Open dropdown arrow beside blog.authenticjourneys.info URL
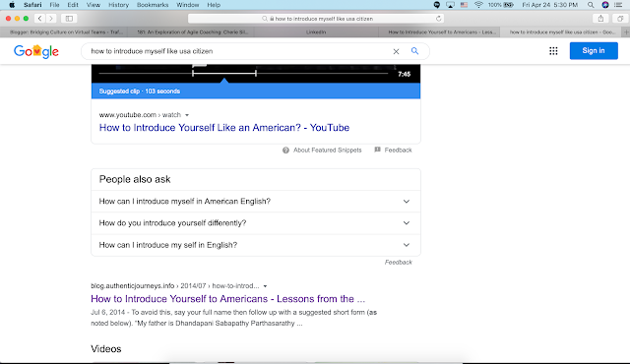The width and height of the screenshot is (630, 364). (265, 286)
